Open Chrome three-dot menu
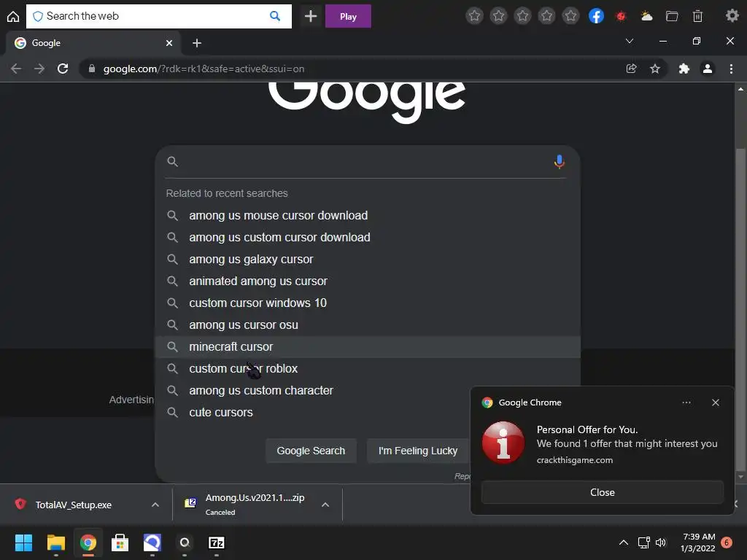The width and height of the screenshot is (747, 560). 731,69
